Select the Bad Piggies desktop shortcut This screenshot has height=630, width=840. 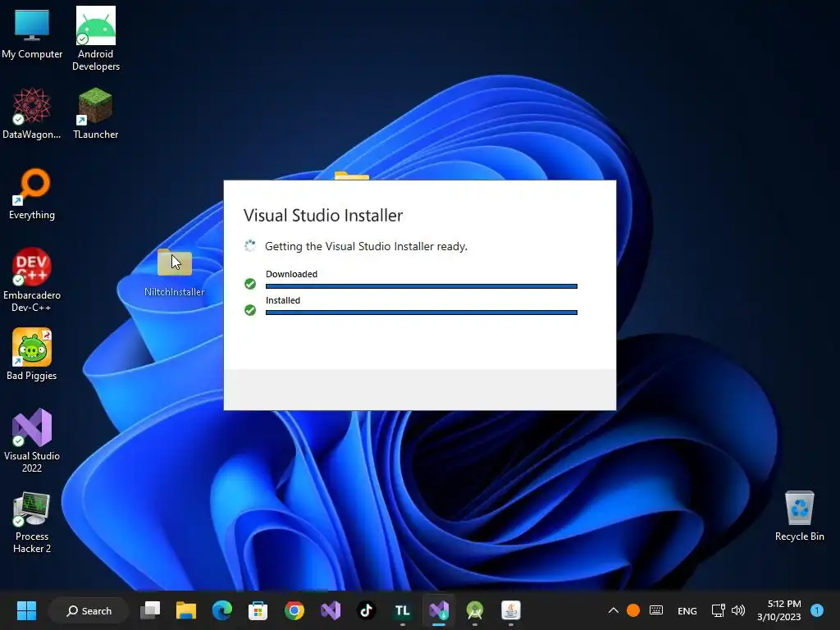pyautogui.click(x=32, y=354)
